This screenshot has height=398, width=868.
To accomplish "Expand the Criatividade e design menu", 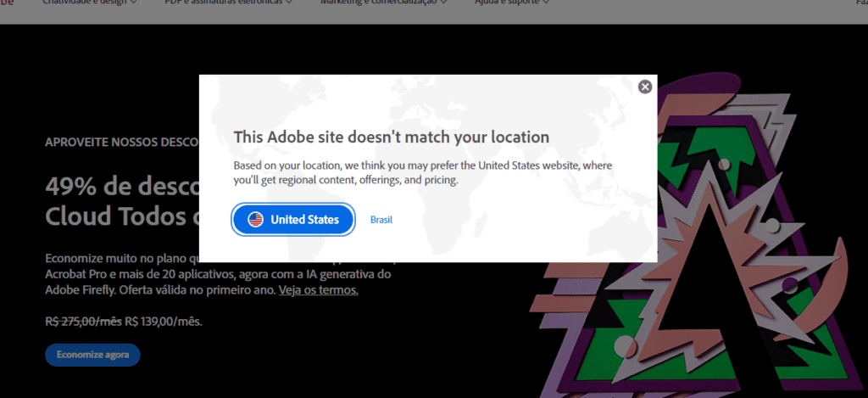I will point(90,3).
